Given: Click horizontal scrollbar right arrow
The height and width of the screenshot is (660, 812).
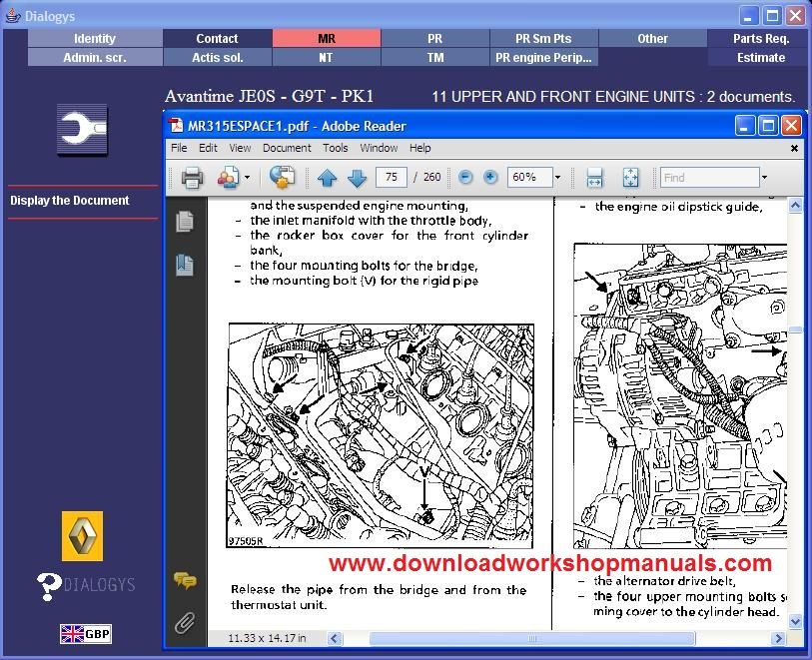Looking at the screenshot, I should [778, 638].
